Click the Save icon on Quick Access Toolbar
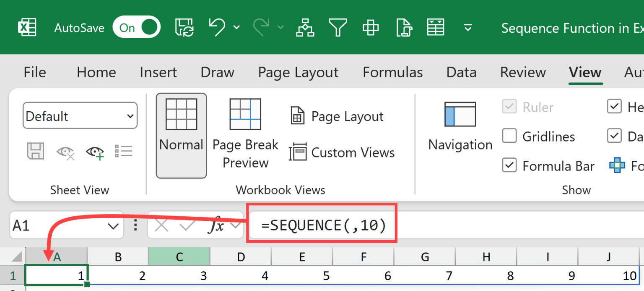This screenshot has width=644, height=291. click(184, 27)
